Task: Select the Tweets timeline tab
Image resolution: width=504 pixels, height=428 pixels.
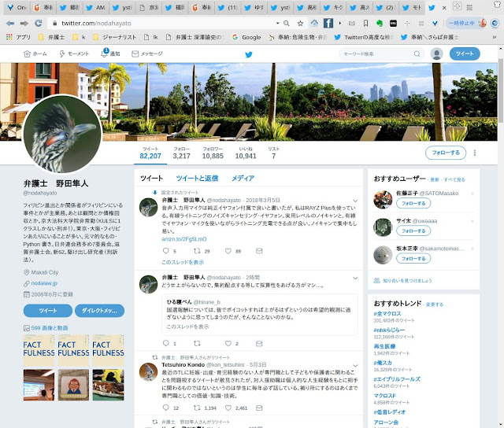Action: tap(151, 178)
